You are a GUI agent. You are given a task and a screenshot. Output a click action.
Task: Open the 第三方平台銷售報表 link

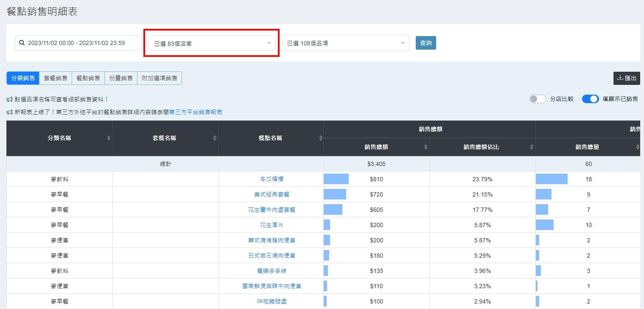196,112
